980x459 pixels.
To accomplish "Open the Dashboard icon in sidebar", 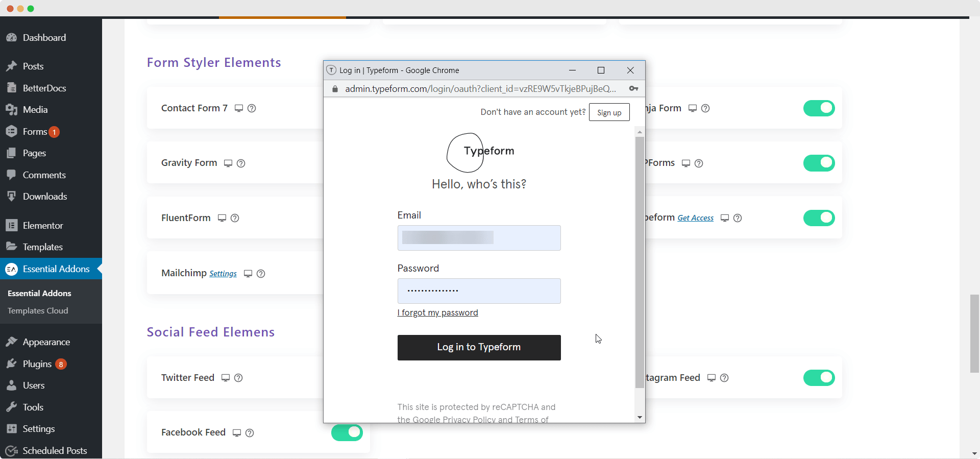I will [11, 38].
